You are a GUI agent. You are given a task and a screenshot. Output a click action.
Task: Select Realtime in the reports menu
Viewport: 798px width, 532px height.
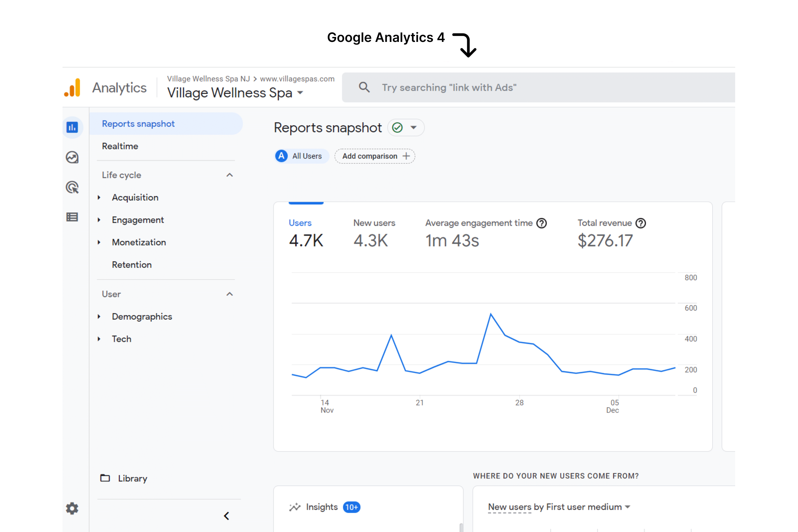120,146
